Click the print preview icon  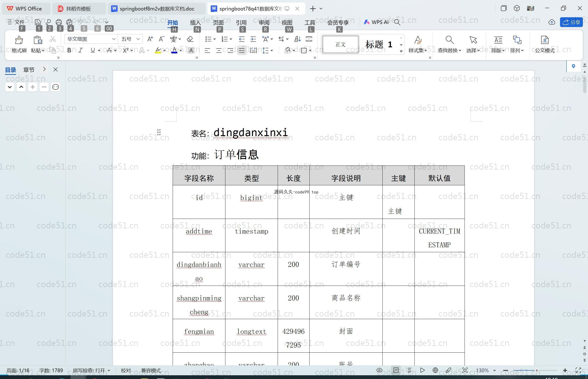pos(70,22)
